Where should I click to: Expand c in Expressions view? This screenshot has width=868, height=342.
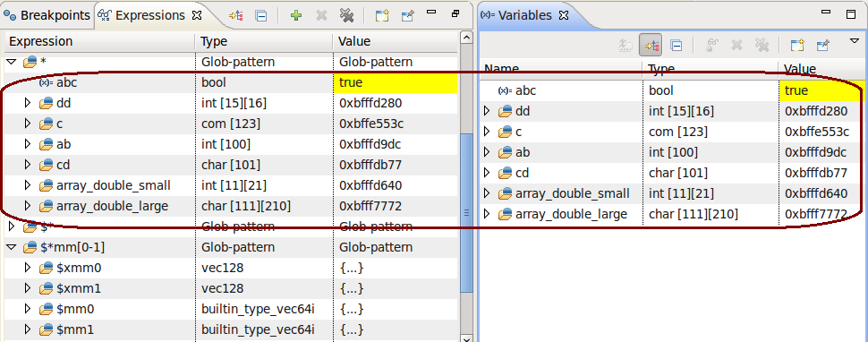[28, 124]
